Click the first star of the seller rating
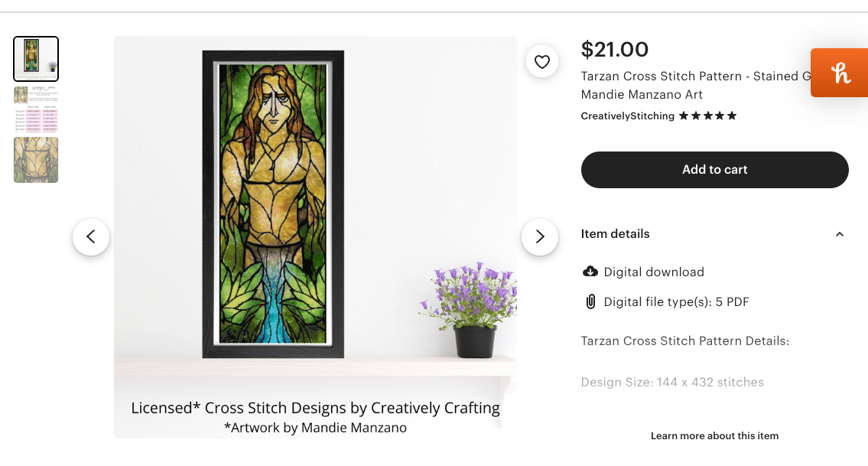Image resolution: width=868 pixels, height=466 pixels. [684, 116]
